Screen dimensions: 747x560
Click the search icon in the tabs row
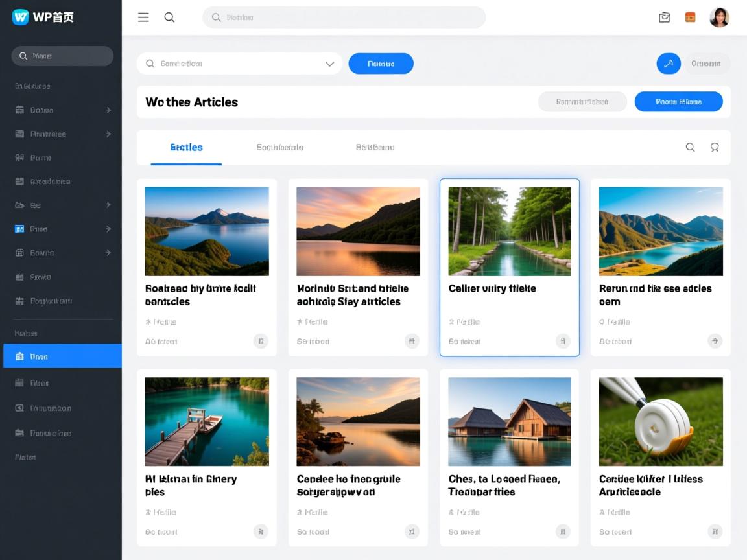point(690,147)
